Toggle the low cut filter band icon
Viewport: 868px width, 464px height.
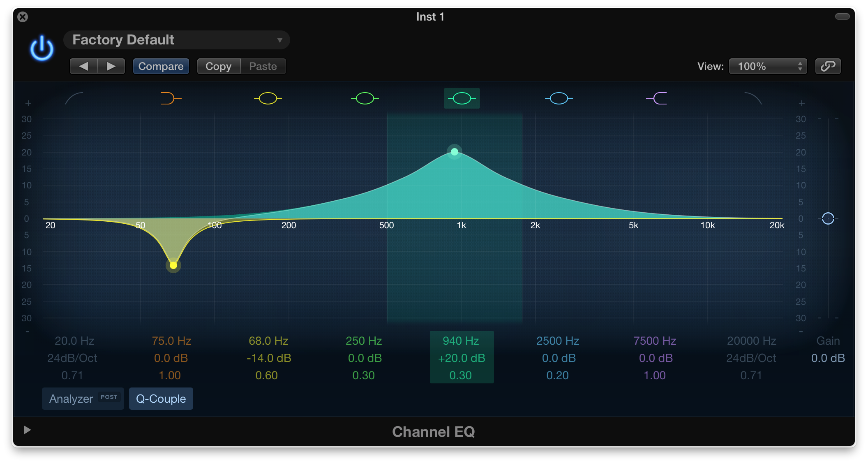[74, 99]
